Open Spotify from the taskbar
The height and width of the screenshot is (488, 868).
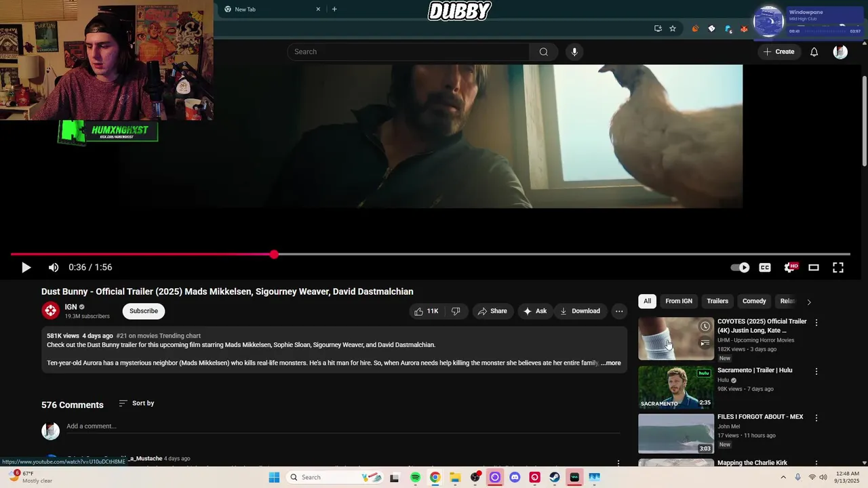pos(415,477)
